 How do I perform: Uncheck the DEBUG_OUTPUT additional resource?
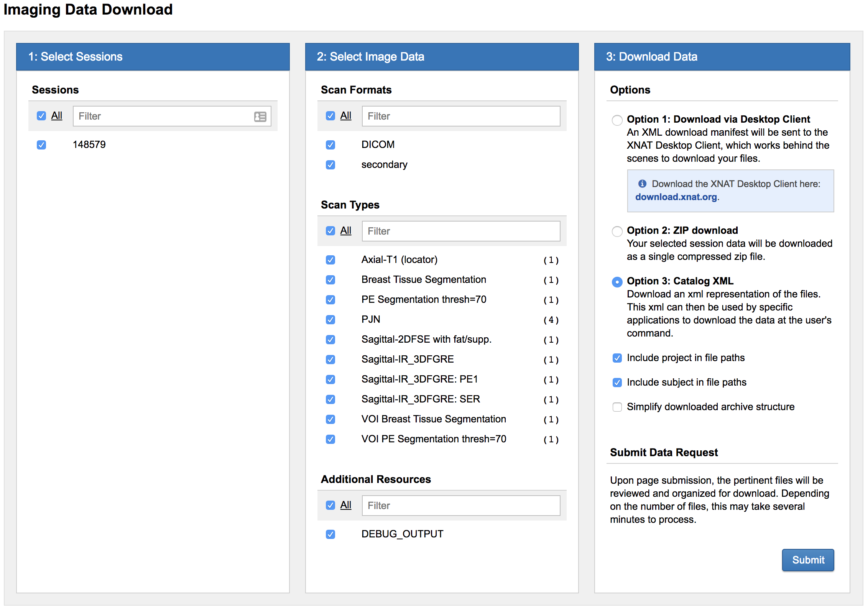[x=330, y=534]
